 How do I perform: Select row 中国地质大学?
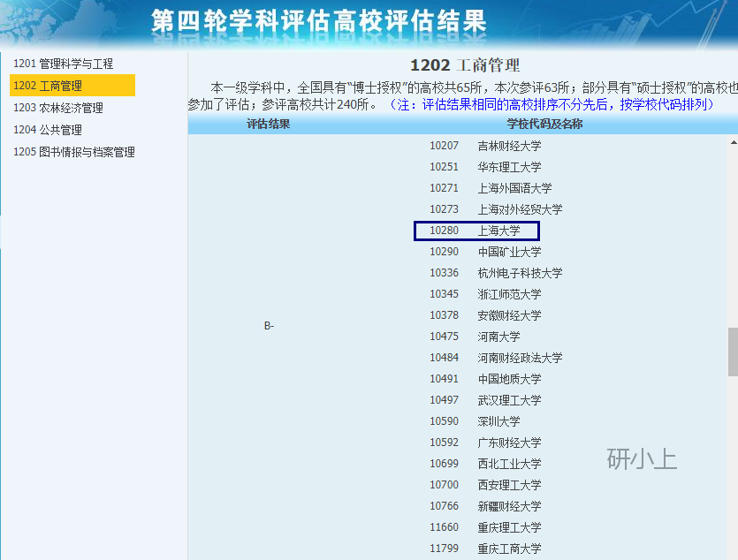click(x=485, y=379)
